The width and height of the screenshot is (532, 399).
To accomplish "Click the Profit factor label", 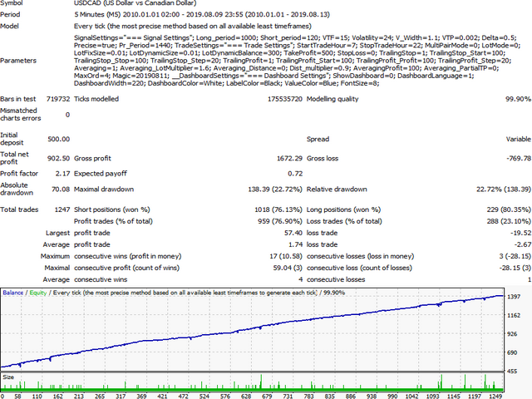I will tap(19, 174).
